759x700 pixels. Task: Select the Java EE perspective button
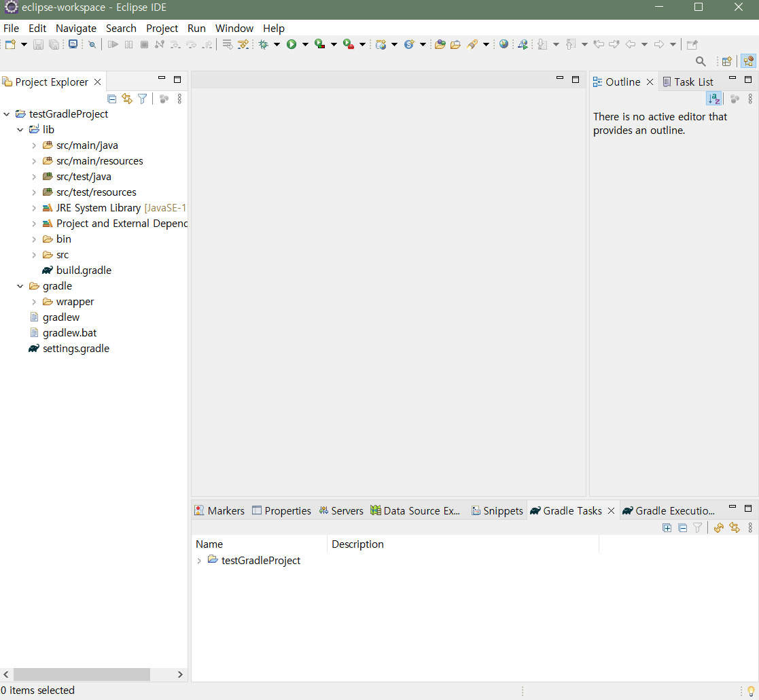pos(748,61)
